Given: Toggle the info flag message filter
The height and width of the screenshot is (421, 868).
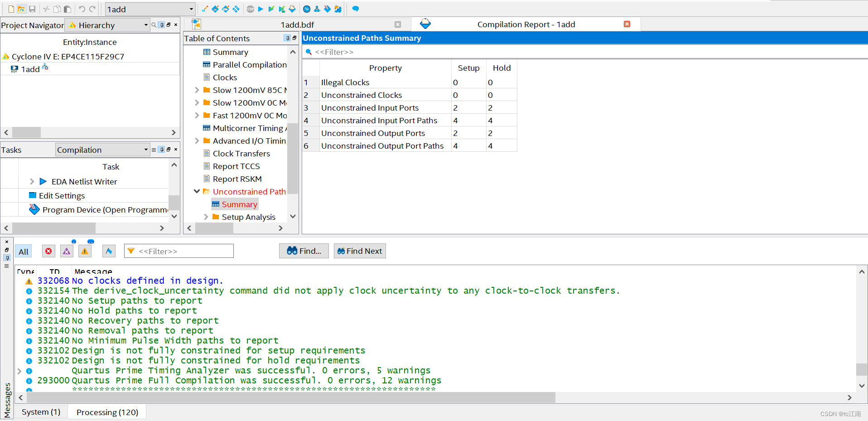Looking at the screenshot, I should tap(109, 251).
